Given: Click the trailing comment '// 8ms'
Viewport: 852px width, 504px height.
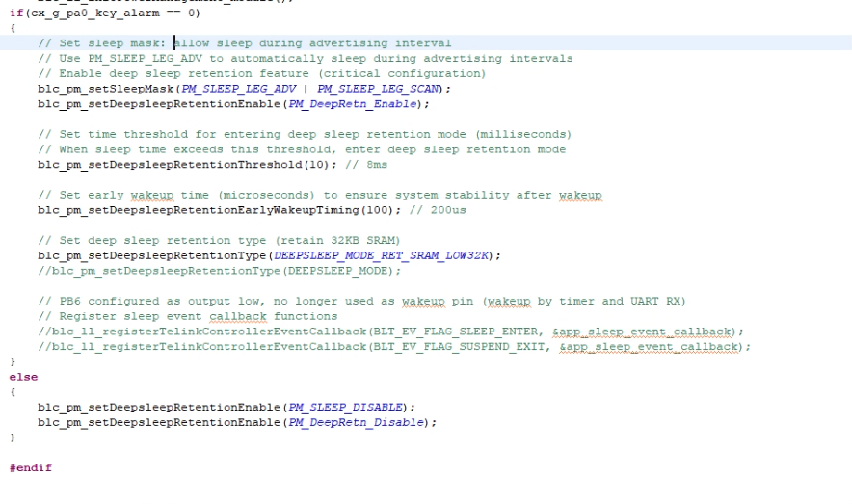Looking at the screenshot, I should coord(366,165).
